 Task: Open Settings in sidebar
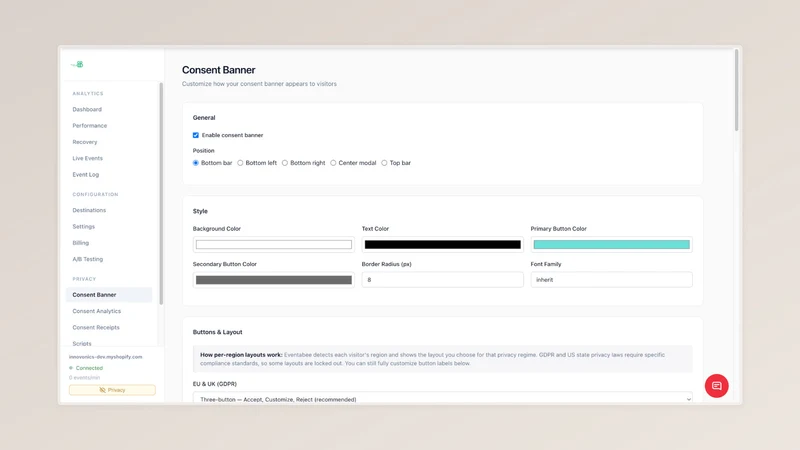click(84, 227)
